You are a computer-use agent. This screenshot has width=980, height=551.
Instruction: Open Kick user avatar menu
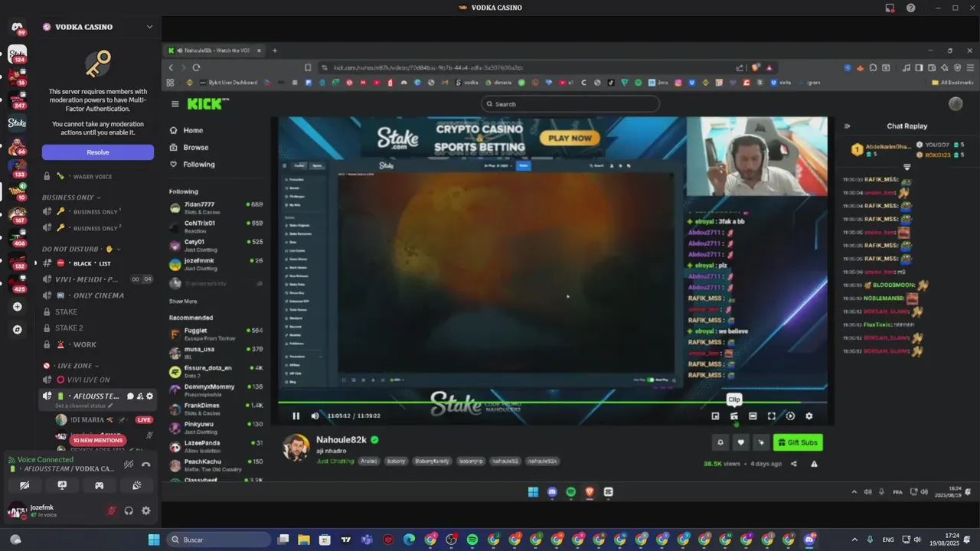pos(955,104)
